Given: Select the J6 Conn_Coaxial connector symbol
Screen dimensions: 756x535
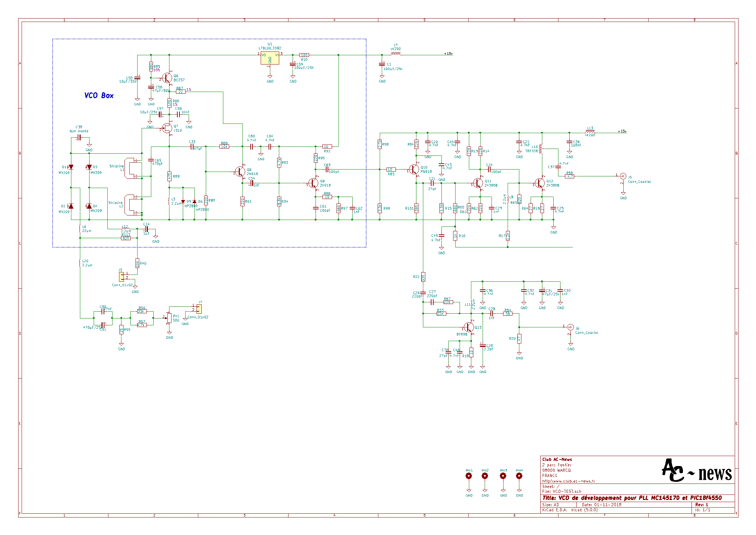Looking at the screenshot, I should click(x=570, y=327).
